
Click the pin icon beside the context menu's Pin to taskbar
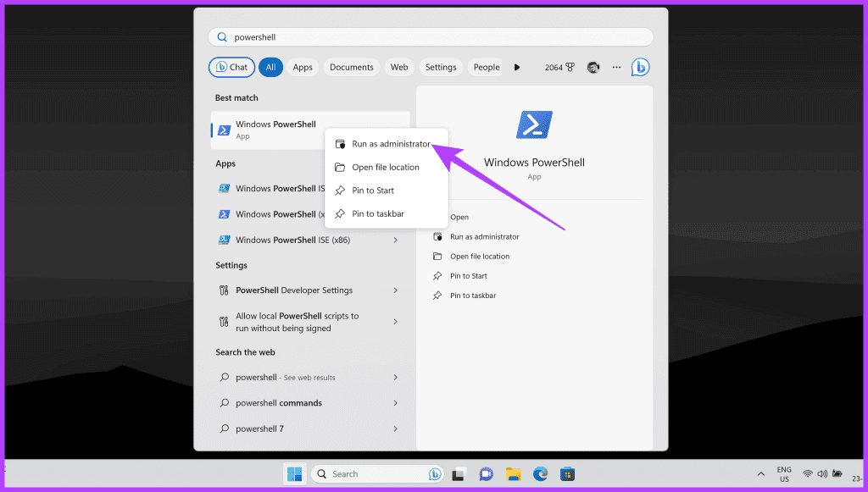[340, 213]
